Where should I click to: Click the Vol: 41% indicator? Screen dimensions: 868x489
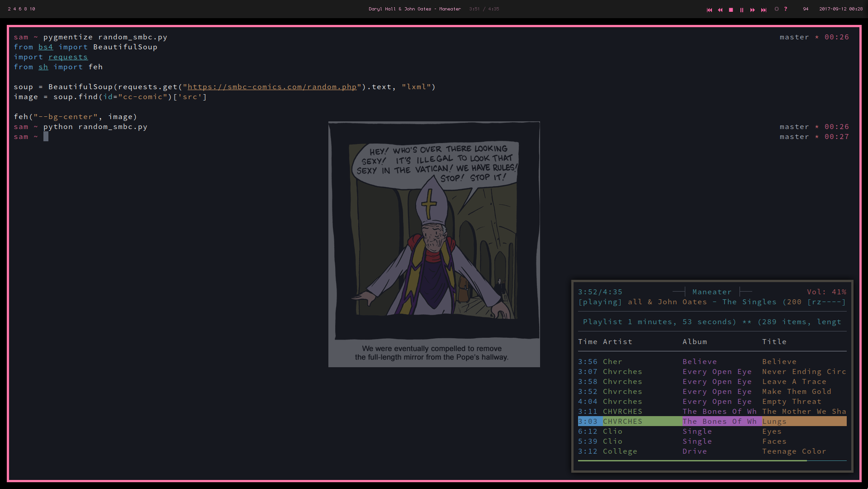pos(826,292)
